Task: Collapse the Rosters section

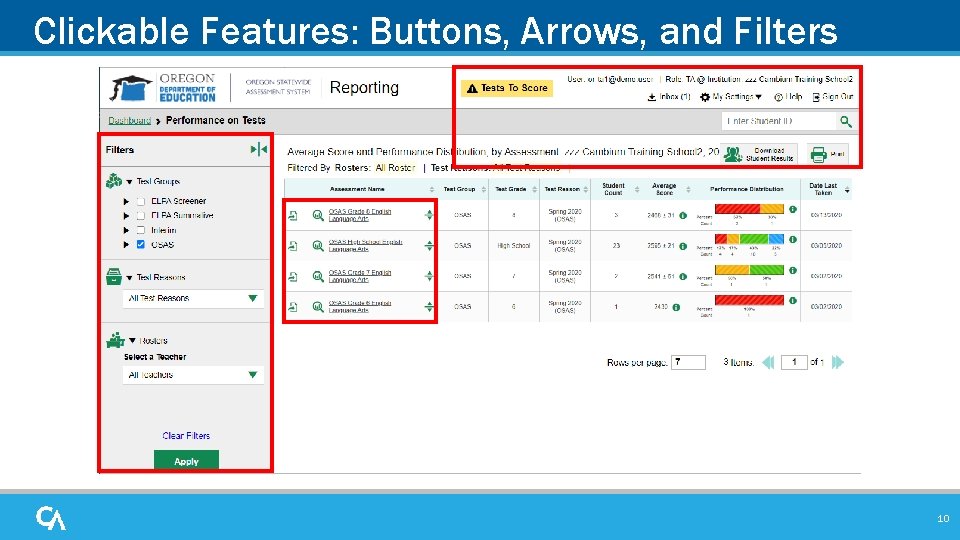Action: click(x=132, y=340)
